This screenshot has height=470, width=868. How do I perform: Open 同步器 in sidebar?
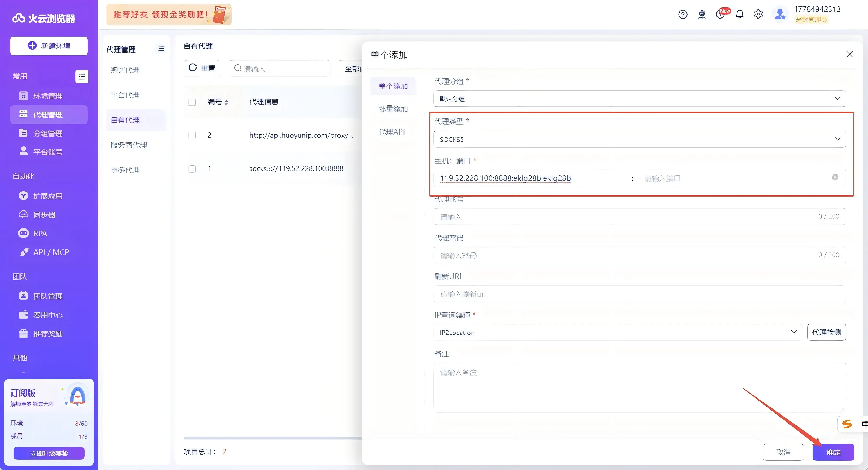49,215
